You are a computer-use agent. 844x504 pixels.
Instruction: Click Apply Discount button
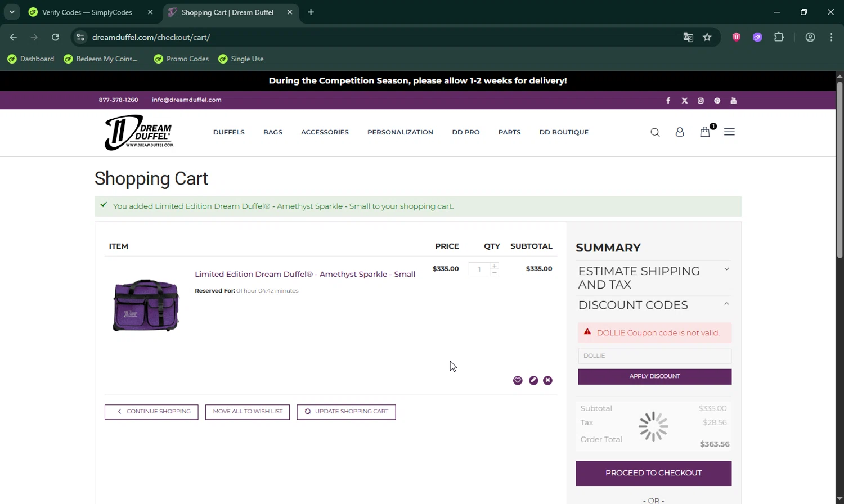pos(654,376)
